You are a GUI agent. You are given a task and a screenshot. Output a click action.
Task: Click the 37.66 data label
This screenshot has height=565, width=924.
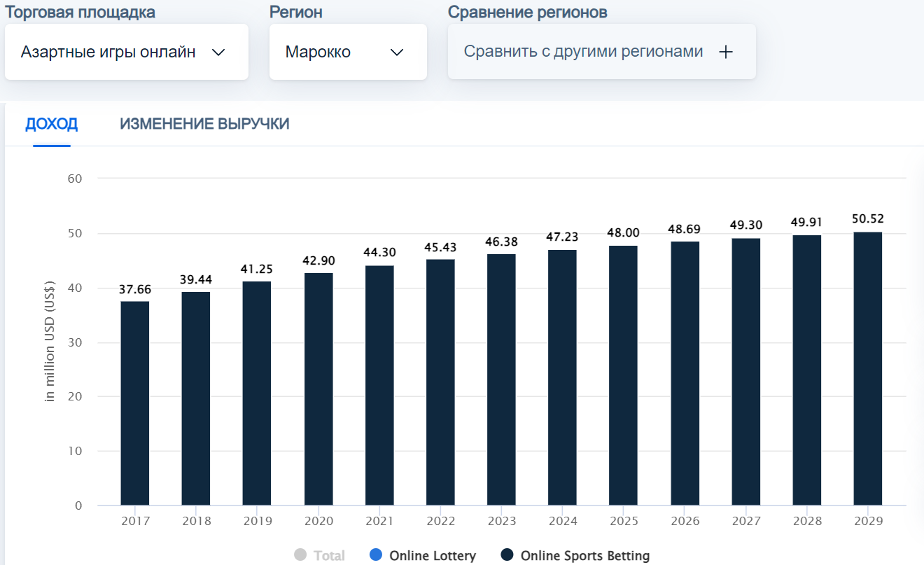click(x=135, y=290)
